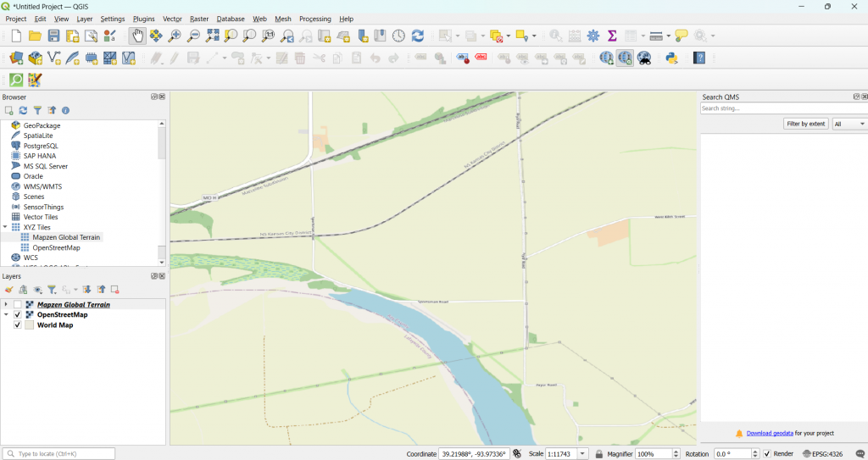This screenshot has width=868, height=460.
Task: Open the Processing Toolbox gear icon
Action: [593, 36]
